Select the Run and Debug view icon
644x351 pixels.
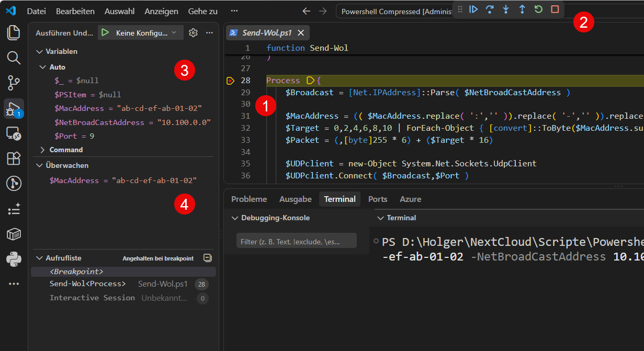[14, 108]
